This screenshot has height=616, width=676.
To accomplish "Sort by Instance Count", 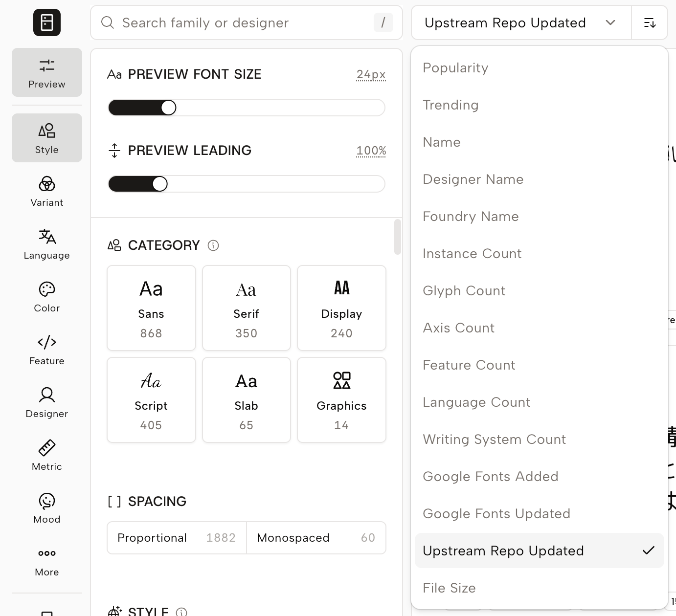I will tap(539, 254).
